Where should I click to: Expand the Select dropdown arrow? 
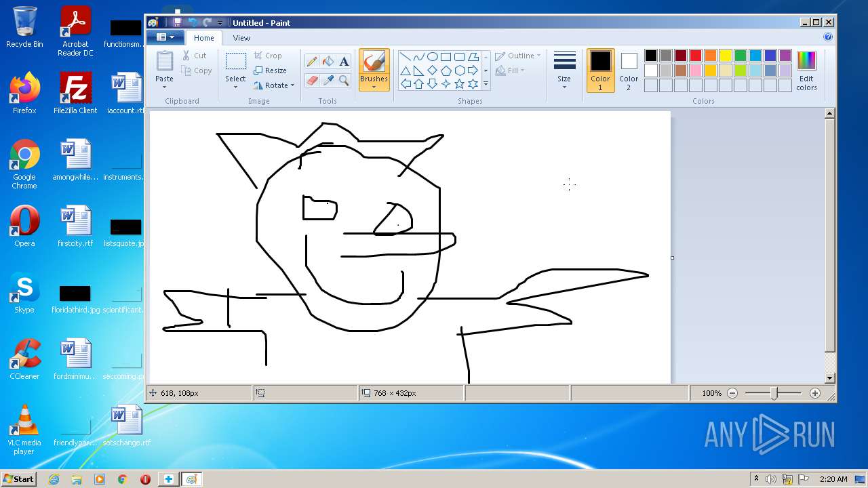click(235, 87)
